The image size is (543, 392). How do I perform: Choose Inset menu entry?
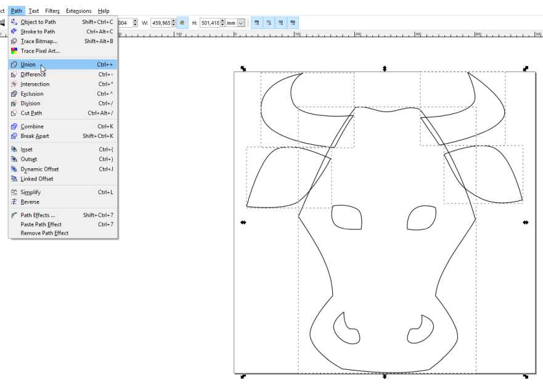coord(63,150)
